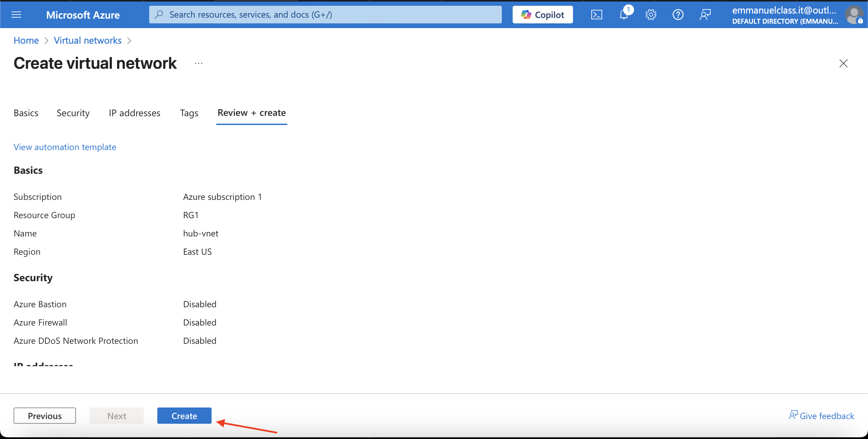The image size is (868, 439).
Task: Click the Previous button
Action: pyautogui.click(x=45, y=416)
